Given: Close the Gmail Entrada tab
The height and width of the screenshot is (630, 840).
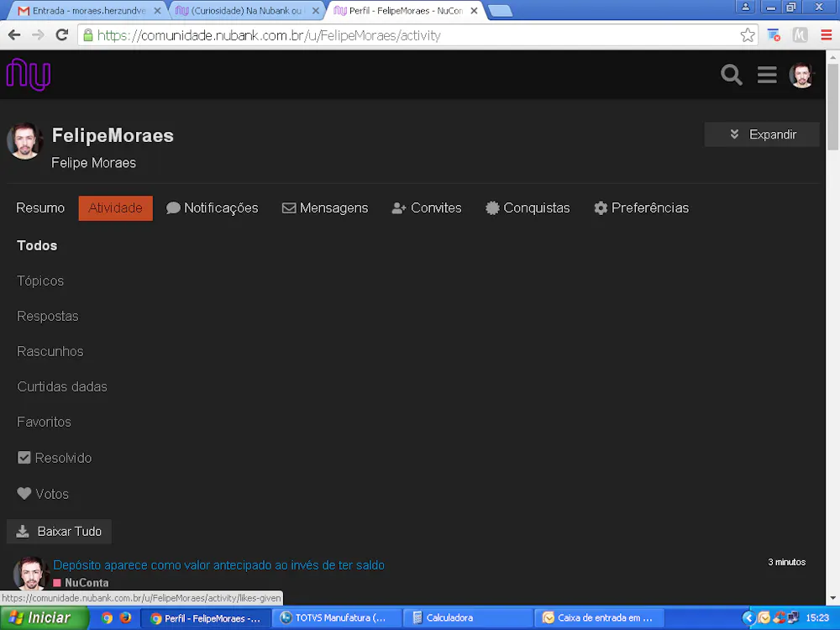Looking at the screenshot, I should tap(157, 11).
